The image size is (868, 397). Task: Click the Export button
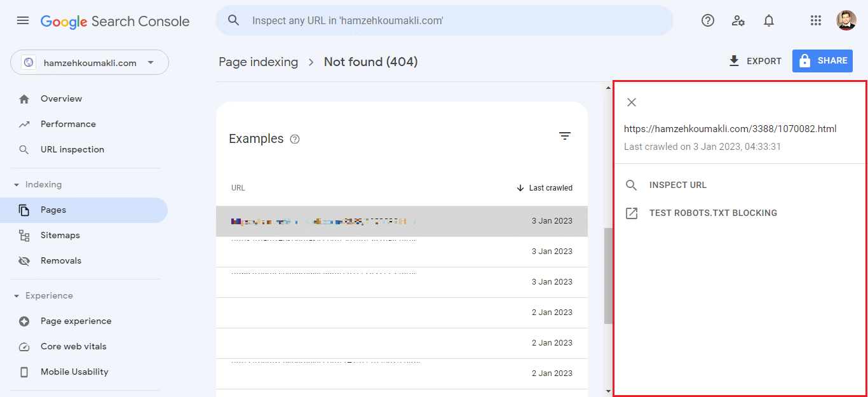pyautogui.click(x=755, y=61)
